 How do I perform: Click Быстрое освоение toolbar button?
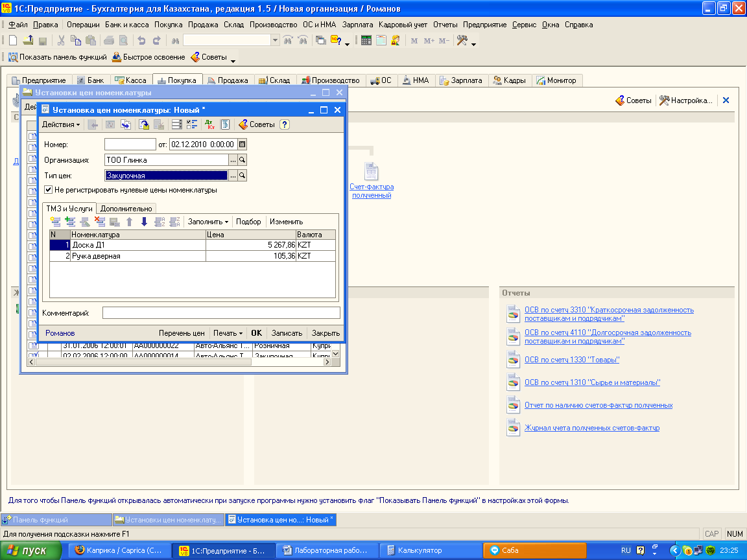click(148, 56)
